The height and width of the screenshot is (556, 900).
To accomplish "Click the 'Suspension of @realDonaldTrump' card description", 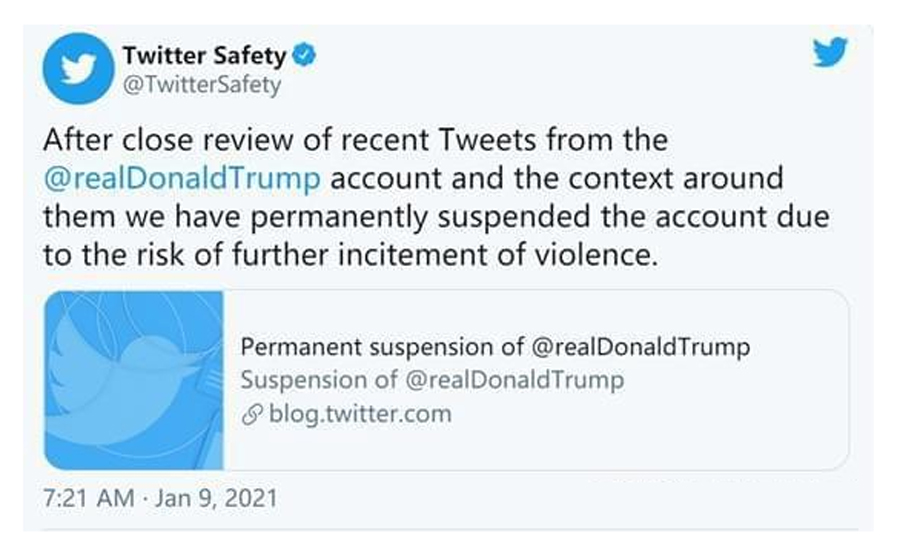I will (432, 380).
